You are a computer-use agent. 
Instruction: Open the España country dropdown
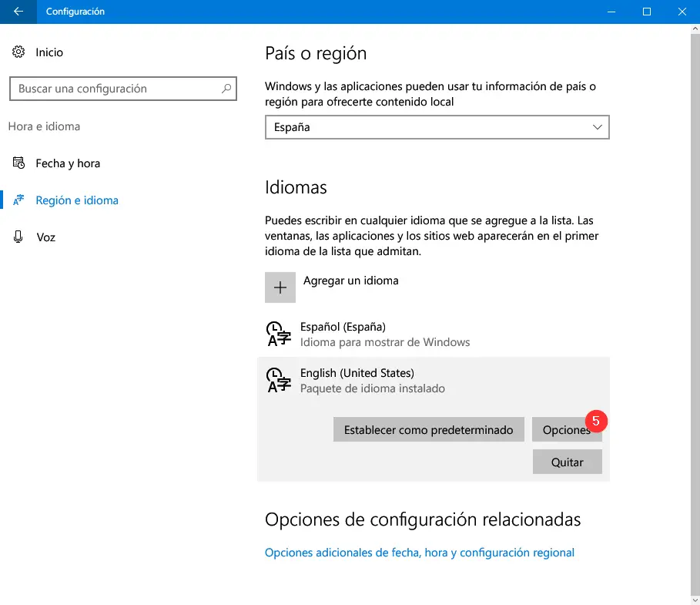click(x=437, y=127)
